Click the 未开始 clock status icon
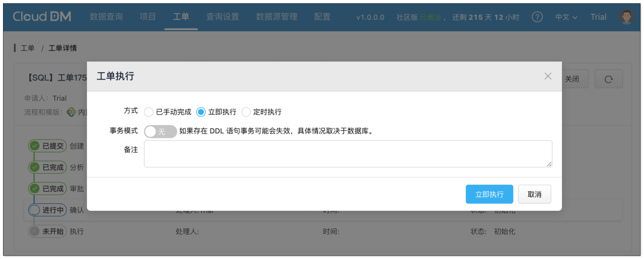The width and height of the screenshot is (644, 259). click(34, 232)
